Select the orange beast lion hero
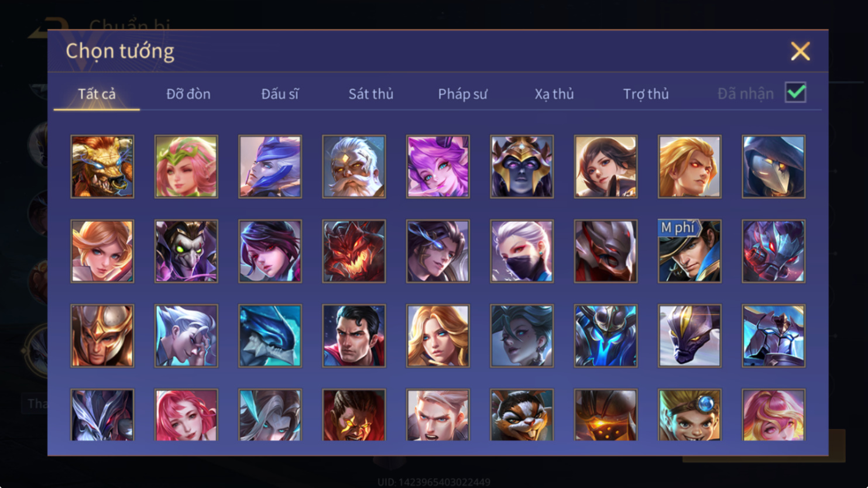The height and width of the screenshot is (488, 868). (102, 167)
